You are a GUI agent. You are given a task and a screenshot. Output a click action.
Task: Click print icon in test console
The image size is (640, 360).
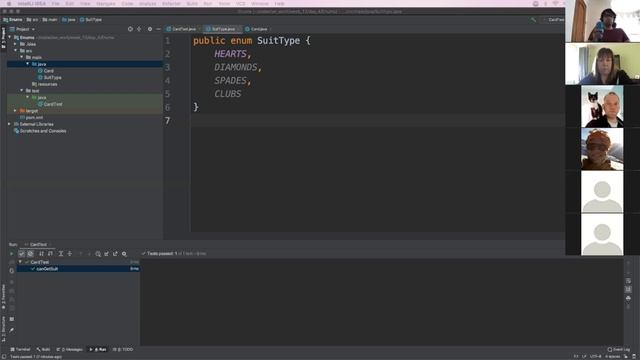click(628, 298)
